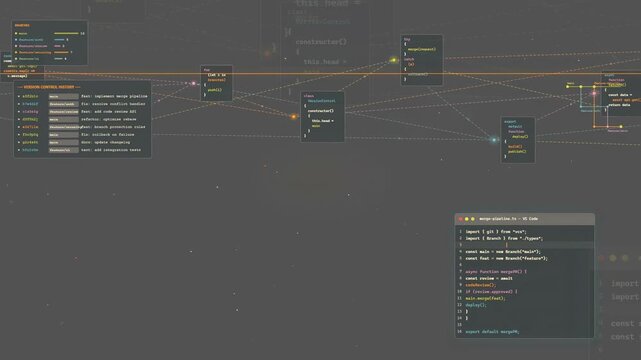Screen dimensions: 641x360
Task: Click line 7 async function mergePR
Action: coord(496,271)
